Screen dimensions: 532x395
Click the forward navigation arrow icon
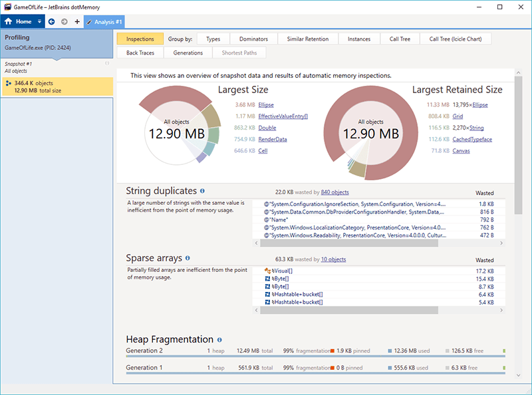[x=65, y=21]
